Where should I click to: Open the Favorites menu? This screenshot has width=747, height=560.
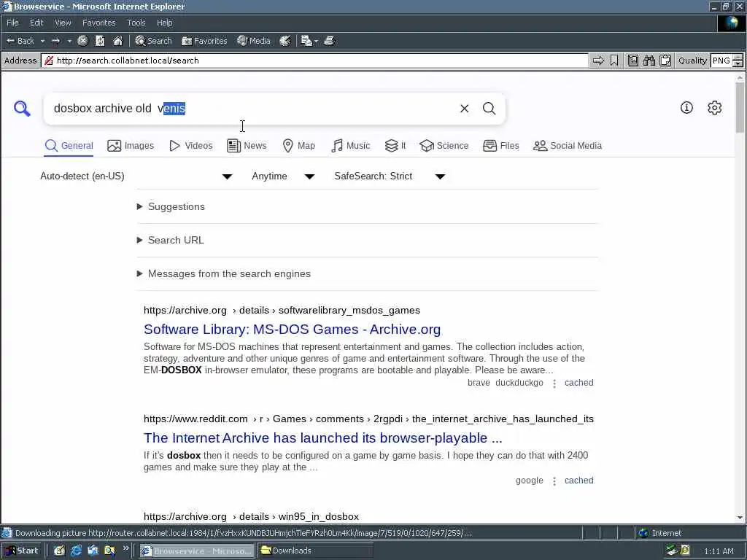pyautogui.click(x=98, y=23)
